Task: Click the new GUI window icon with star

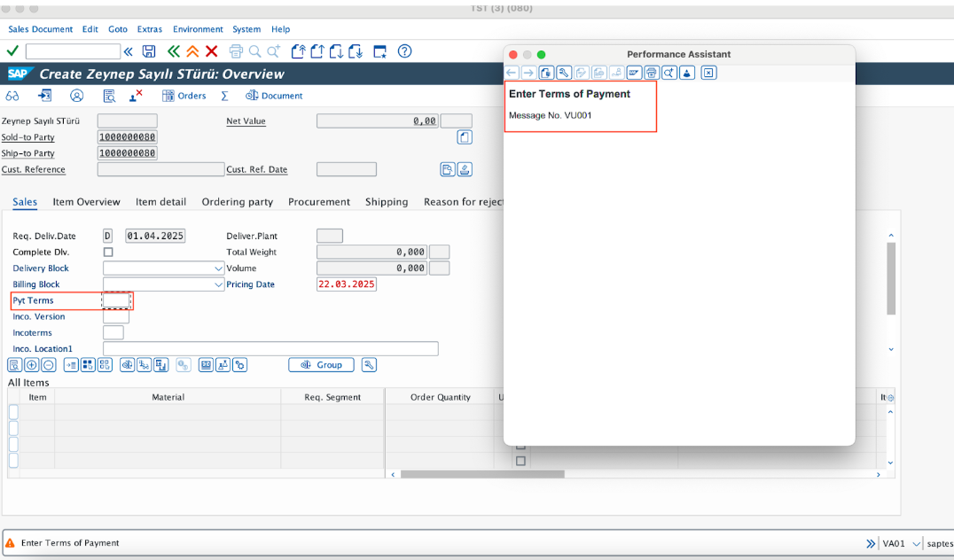Action: click(380, 51)
